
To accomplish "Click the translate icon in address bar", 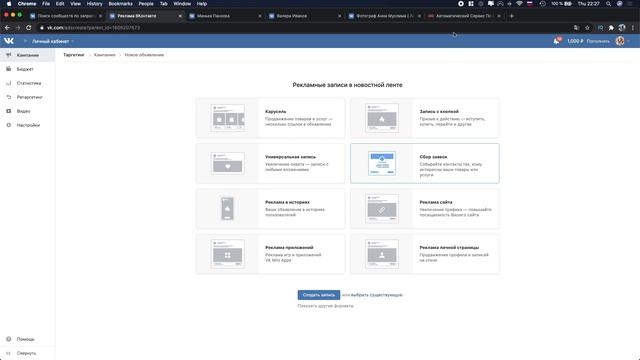I will click(576, 28).
